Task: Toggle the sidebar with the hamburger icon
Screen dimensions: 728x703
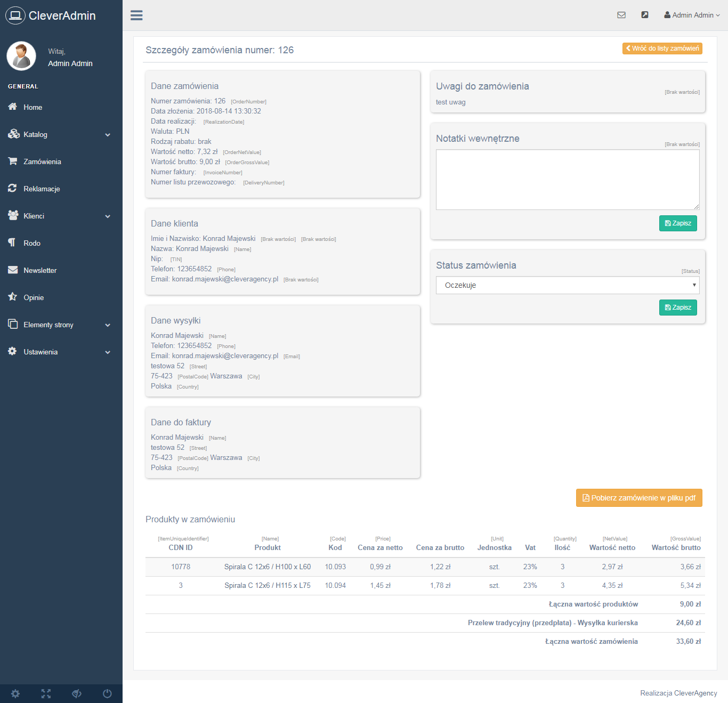Action: [136, 15]
